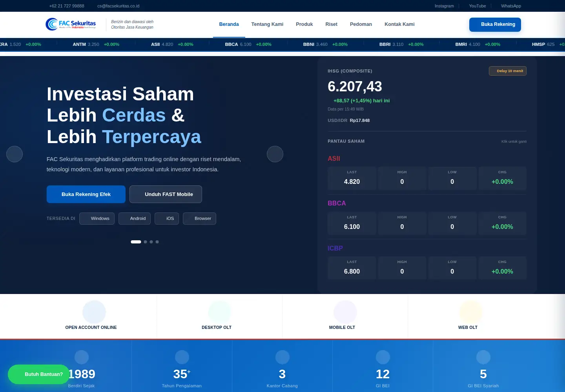Image resolution: width=565 pixels, height=392 pixels.
Task: Choose the iOS platform button
Action: 167,219
